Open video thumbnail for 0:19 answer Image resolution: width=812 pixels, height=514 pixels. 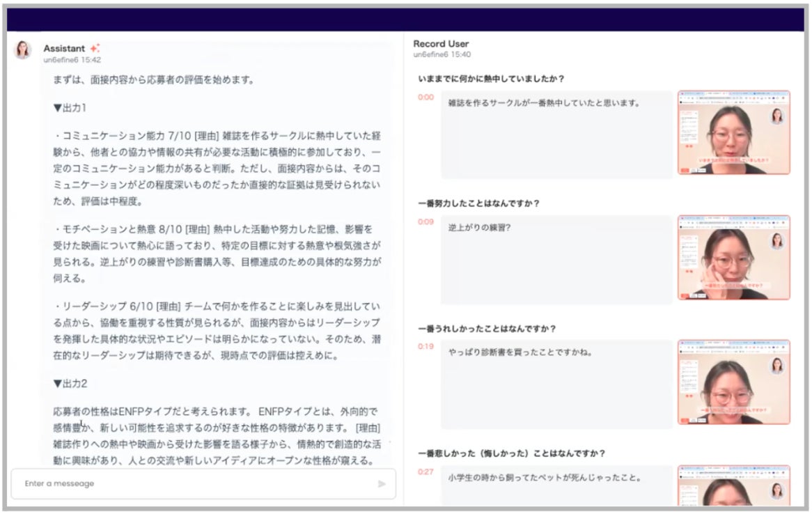(734, 382)
